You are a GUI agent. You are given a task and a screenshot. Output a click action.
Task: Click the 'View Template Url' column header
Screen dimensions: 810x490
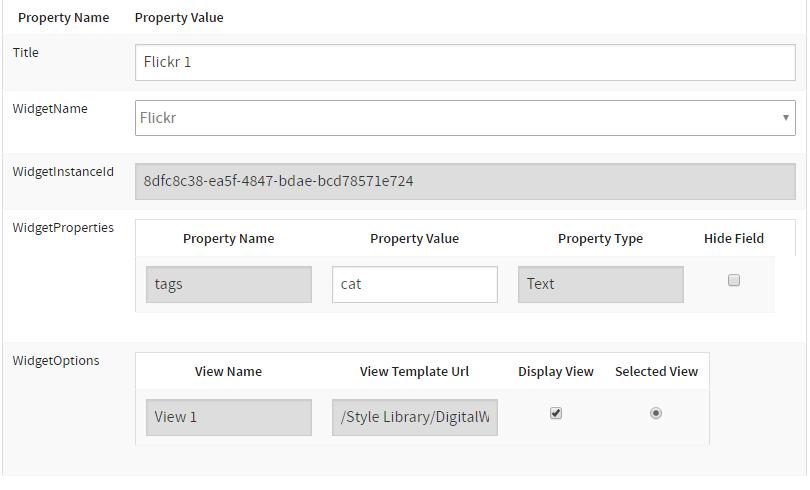tap(414, 372)
